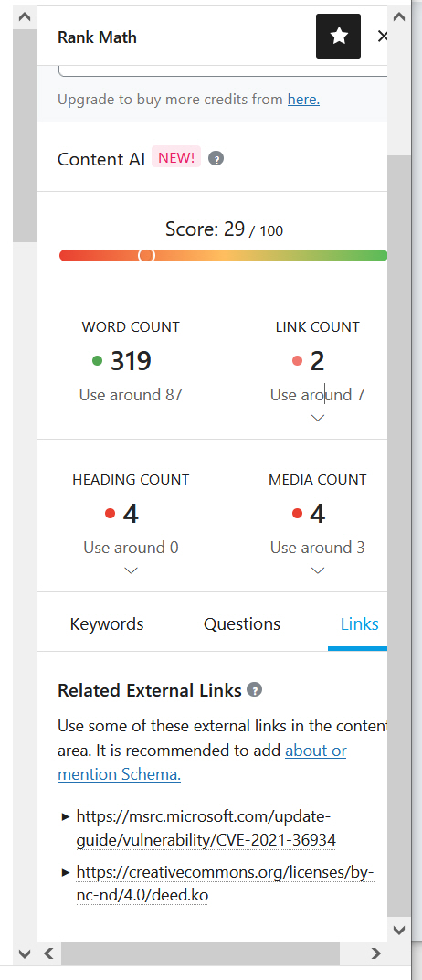Viewport: 422px width, 980px height.
Task: Select the Links tab
Action: 359,623
